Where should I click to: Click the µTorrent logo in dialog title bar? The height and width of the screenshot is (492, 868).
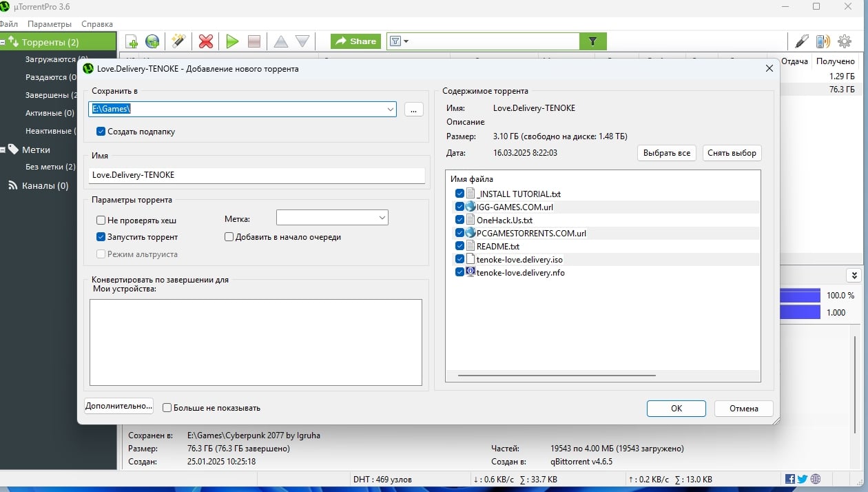[x=88, y=68]
